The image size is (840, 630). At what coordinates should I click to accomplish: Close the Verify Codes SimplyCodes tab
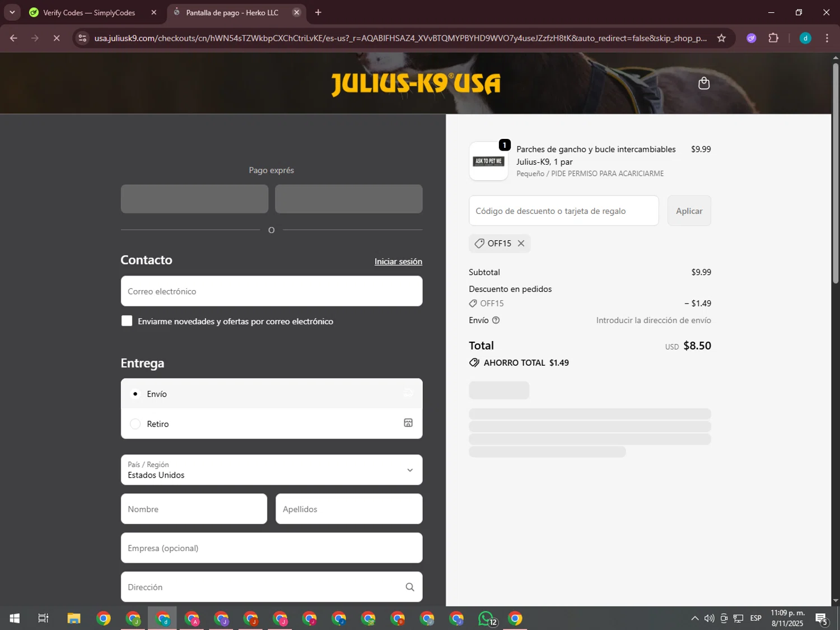[x=154, y=12]
